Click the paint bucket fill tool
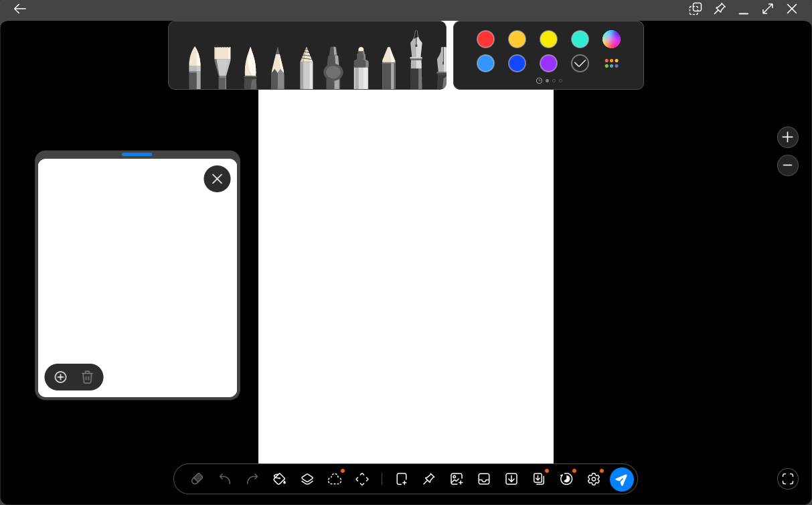 [x=279, y=479]
